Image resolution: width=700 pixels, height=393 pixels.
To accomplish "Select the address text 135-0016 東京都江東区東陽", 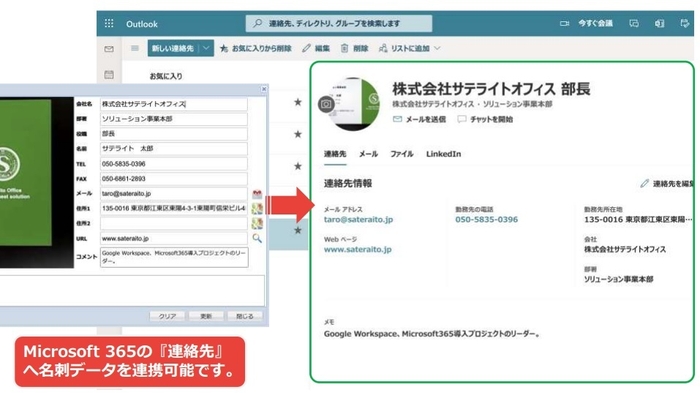I will 638,220.
